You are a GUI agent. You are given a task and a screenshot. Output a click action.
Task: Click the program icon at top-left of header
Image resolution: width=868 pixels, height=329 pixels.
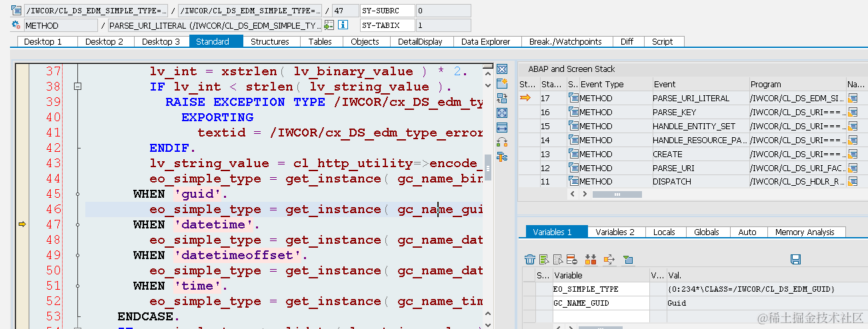pyautogui.click(x=16, y=11)
